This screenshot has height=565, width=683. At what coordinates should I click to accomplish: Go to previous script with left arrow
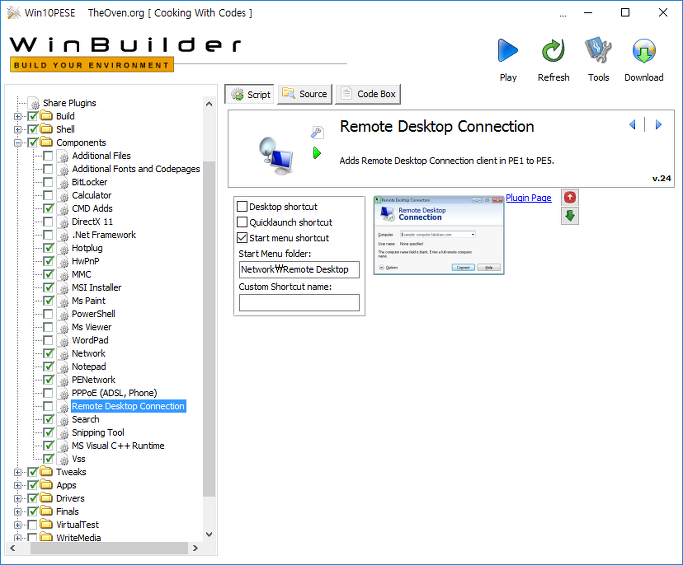(x=632, y=125)
